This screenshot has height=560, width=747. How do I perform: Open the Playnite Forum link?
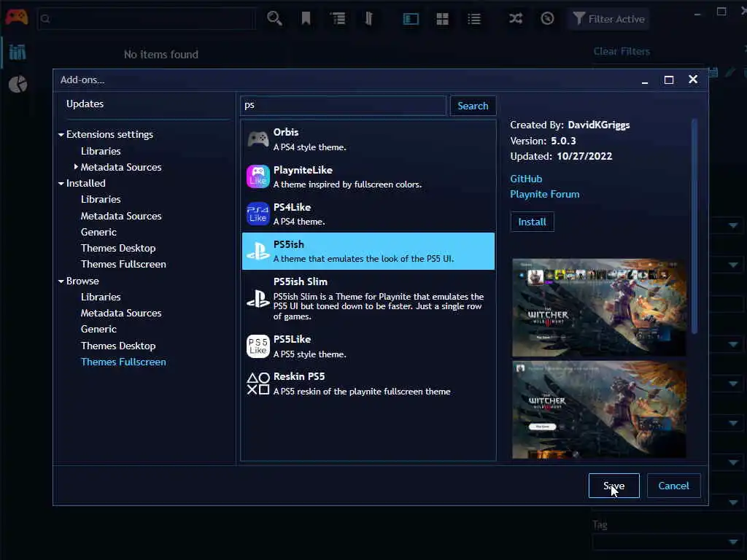point(544,194)
